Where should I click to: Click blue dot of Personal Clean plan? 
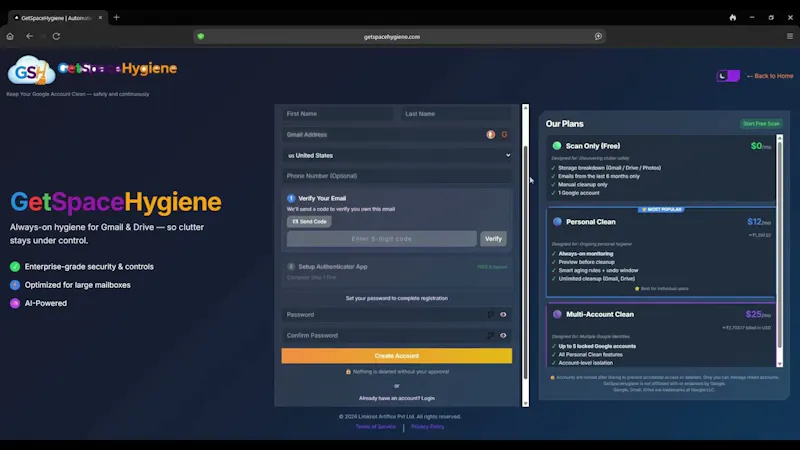557,222
